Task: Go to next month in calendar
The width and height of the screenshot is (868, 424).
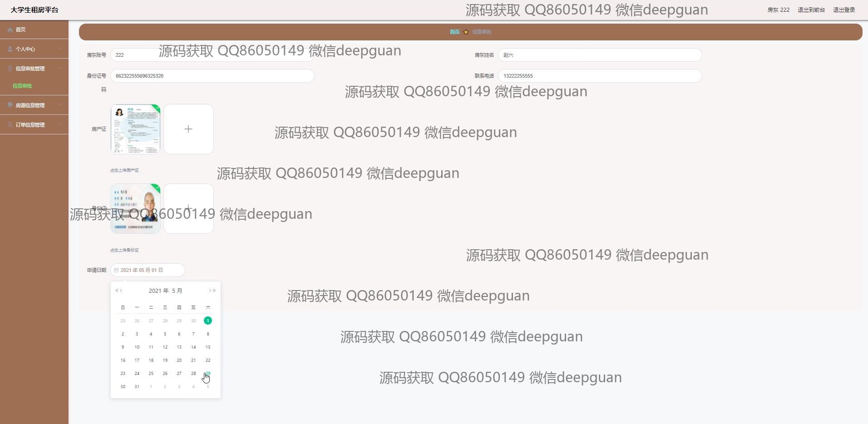Action: click(x=210, y=291)
